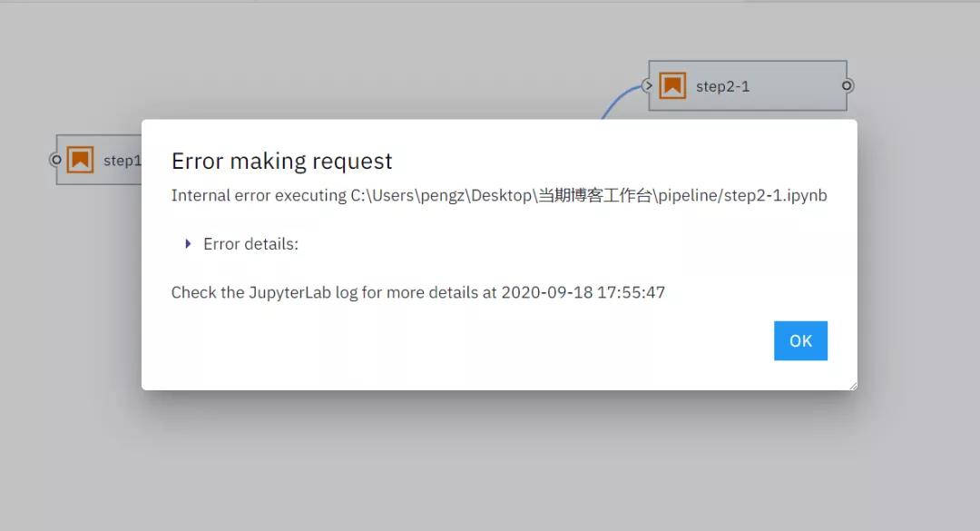
Task: Click the Error making request dialog title
Action: (281, 161)
